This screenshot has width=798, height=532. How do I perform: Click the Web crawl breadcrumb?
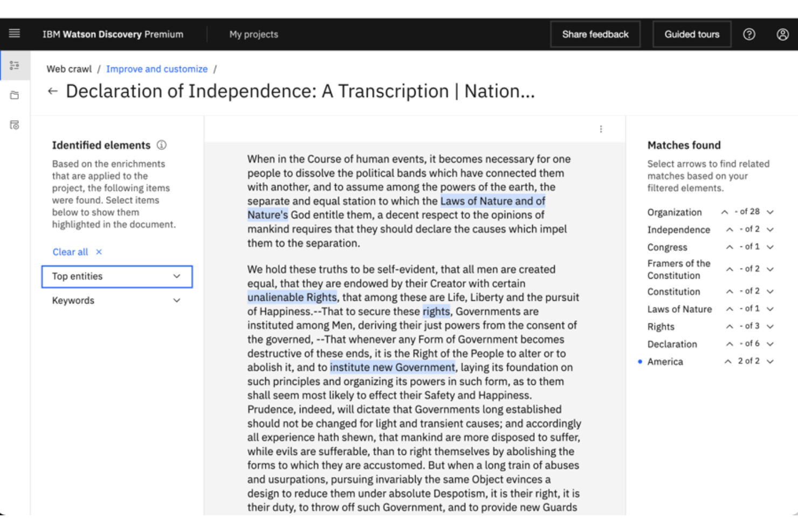(x=69, y=68)
